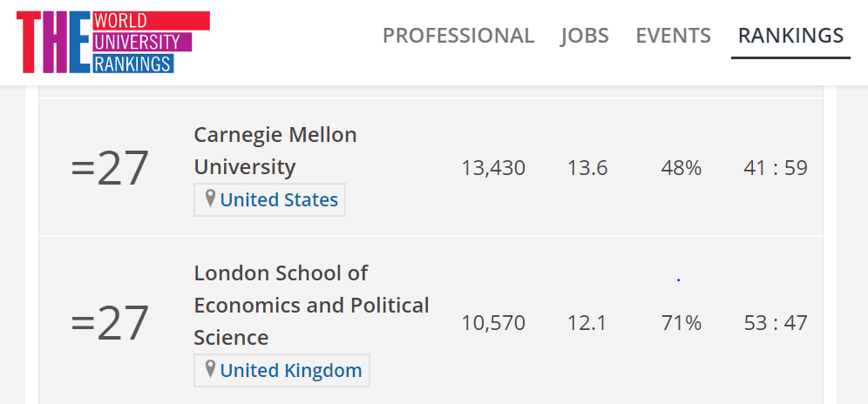Select the Rankings navigation tab

pos(790,36)
